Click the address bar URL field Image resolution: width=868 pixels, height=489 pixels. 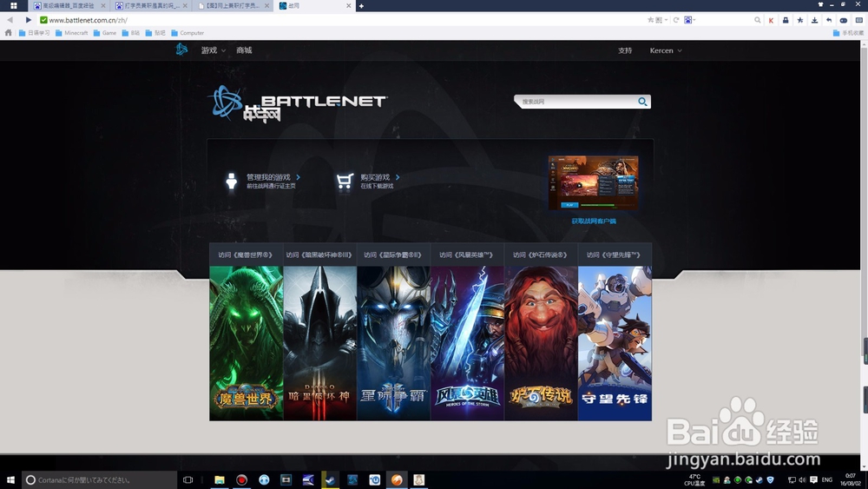click(x=343, y=20)
